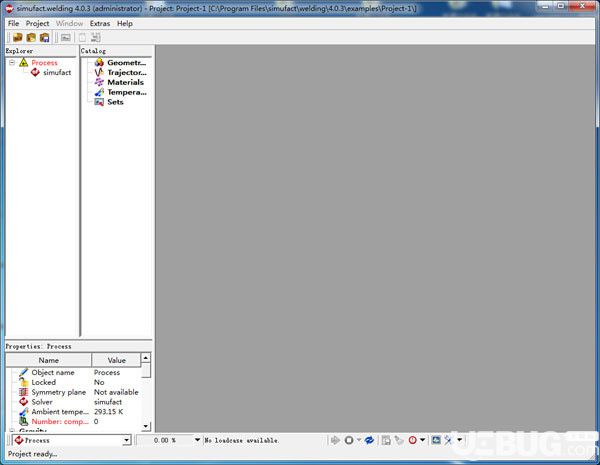The height and width of the screenshot is (465, 600).
Task: Click the 0.00 % progress field
Action: tap(165, 441)
